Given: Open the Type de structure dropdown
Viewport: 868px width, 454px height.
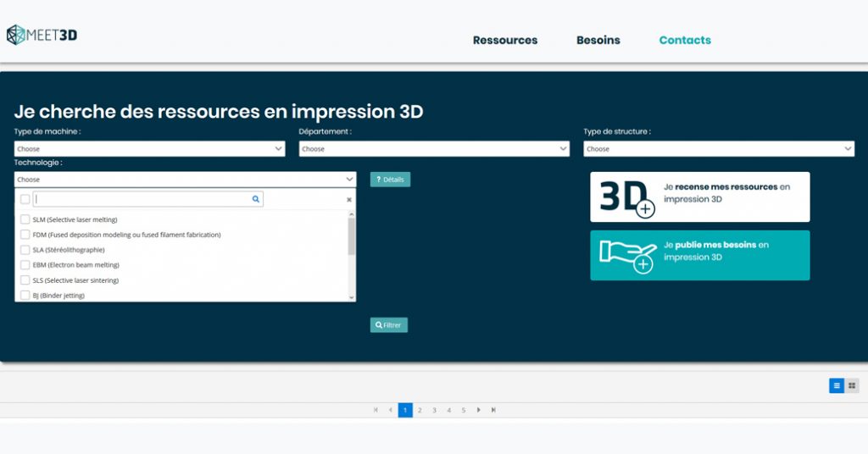Looking at the screenshot, I should pyautogui.click(x=719, y=149).
